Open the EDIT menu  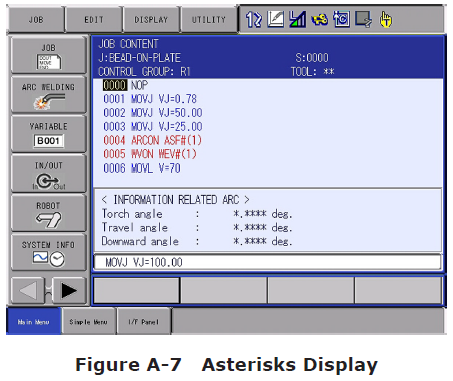coord(94,20)
